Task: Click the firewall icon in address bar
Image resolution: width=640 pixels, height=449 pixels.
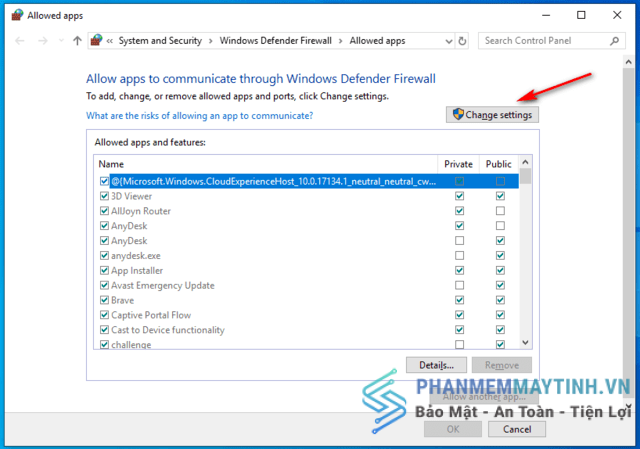Action: pyautogui.click(x=96, y=40)
